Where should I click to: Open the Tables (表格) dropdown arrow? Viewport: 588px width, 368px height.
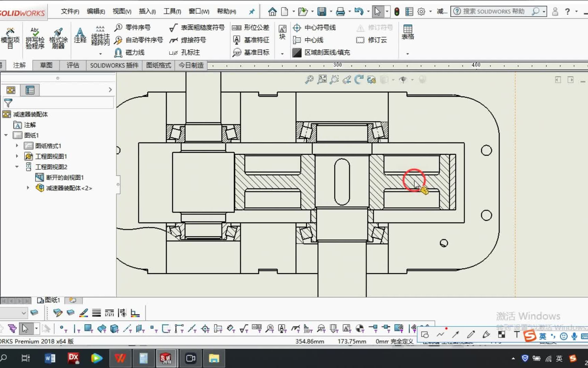pos(407,53)
